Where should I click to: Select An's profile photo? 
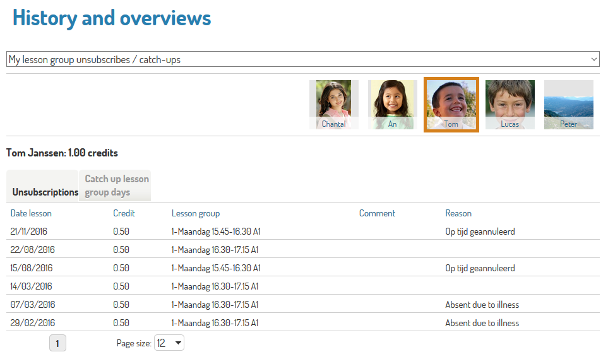(392, 104)
